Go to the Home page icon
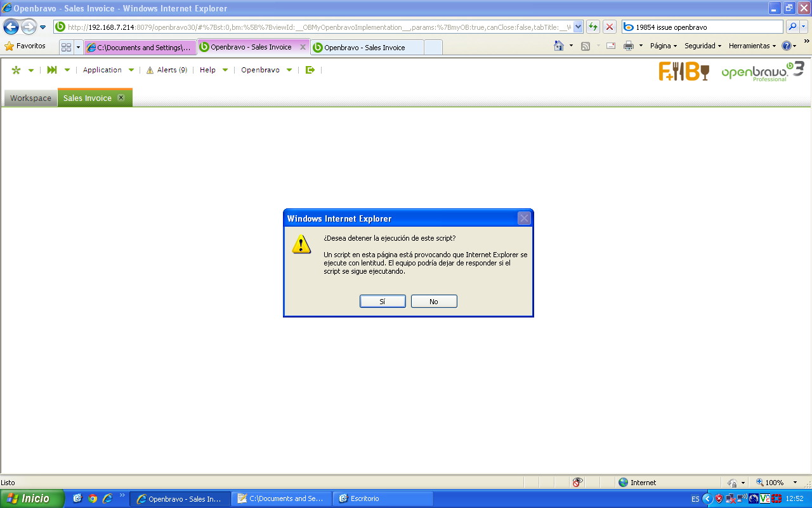This screenshot has height=508, width=812. point(559,46)
